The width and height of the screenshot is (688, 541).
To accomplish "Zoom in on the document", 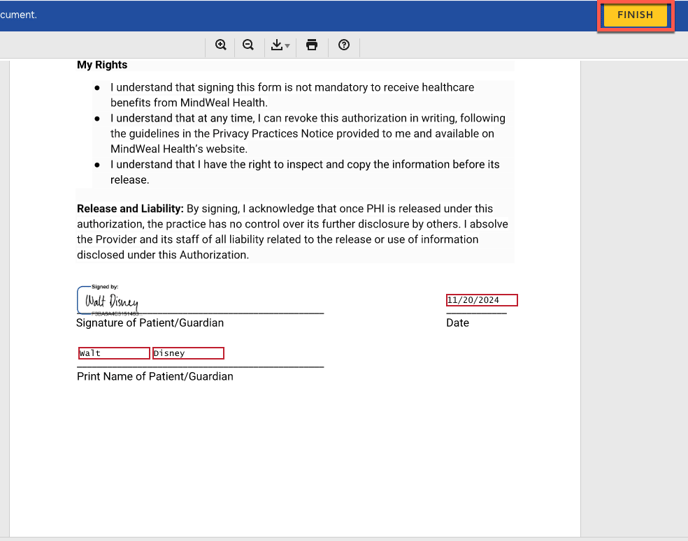I will click(x=221, y=45).
